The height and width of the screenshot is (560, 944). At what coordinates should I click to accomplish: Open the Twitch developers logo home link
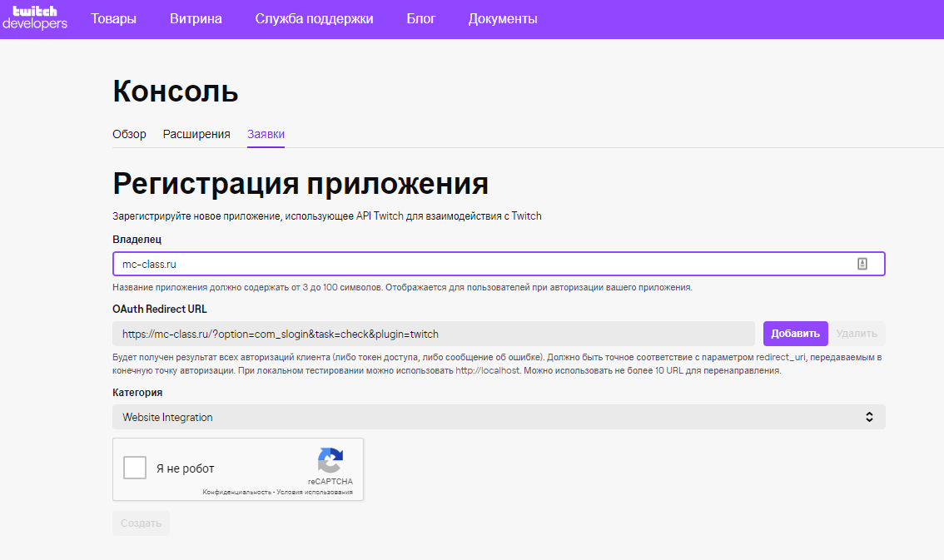click(35, 18)
